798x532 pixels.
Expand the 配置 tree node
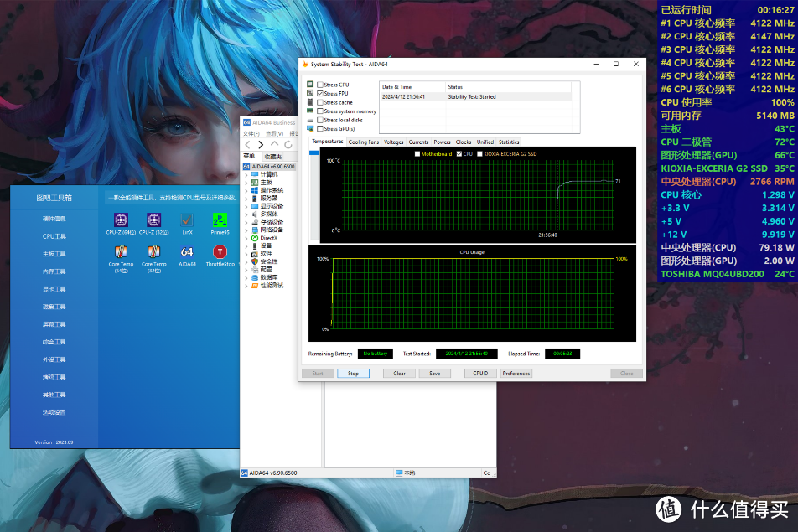coord(246,270)
